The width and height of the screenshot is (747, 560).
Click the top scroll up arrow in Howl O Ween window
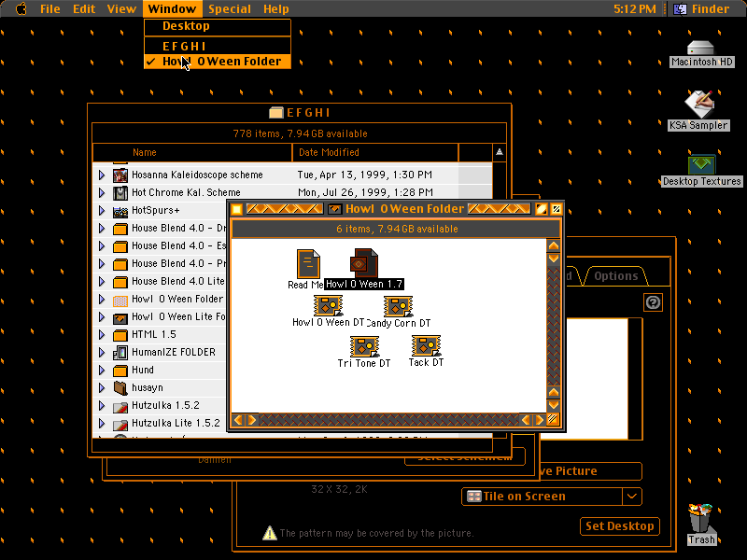coord(553,246)
